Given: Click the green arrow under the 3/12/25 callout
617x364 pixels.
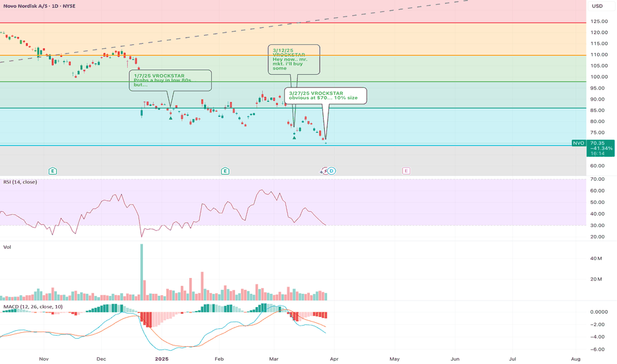Looking at the screenshot, I should click(x=295, y=138).
